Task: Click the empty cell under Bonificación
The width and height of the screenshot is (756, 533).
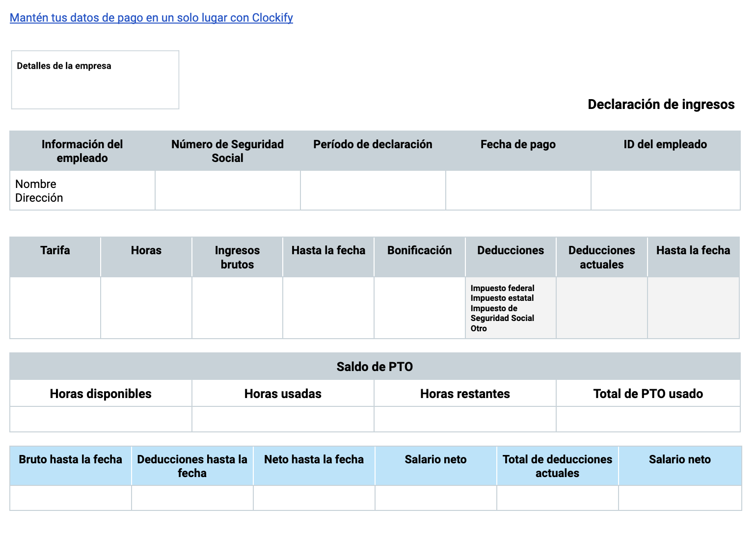Action: click(x=420, y=308)
